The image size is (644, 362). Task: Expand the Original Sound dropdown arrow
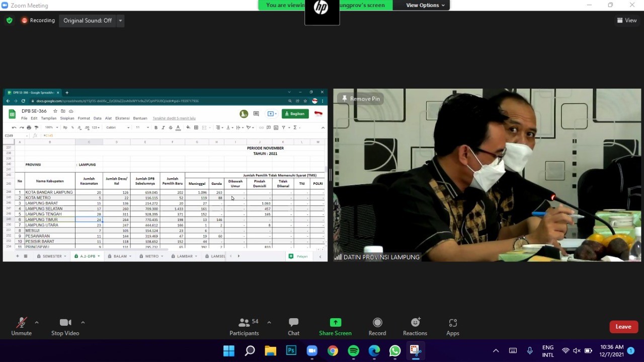coord(120,21)
